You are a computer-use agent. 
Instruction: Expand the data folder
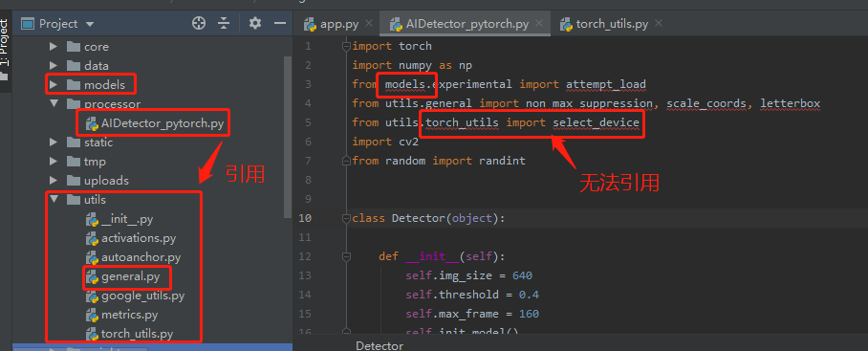click(x=54, y=66)
